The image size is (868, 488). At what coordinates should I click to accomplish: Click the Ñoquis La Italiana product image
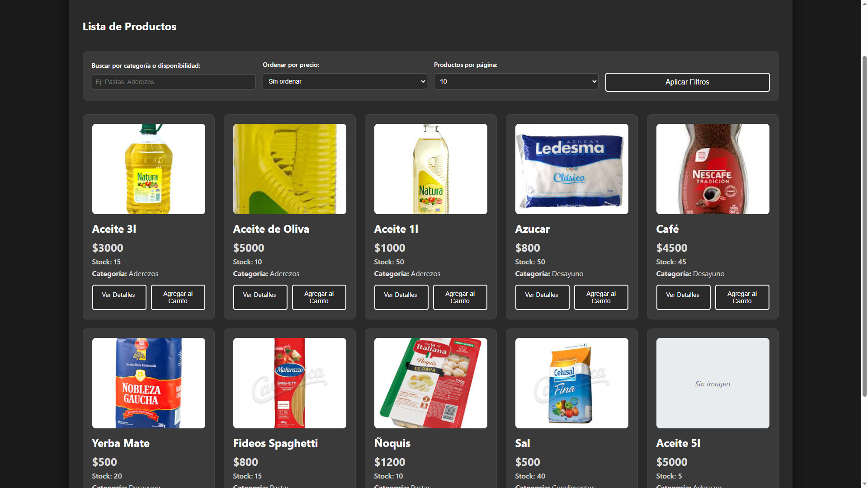[x=430, y=383]
